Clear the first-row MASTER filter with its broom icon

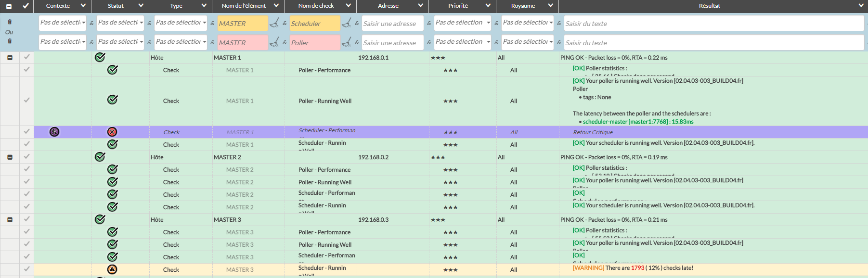point(274,23)
